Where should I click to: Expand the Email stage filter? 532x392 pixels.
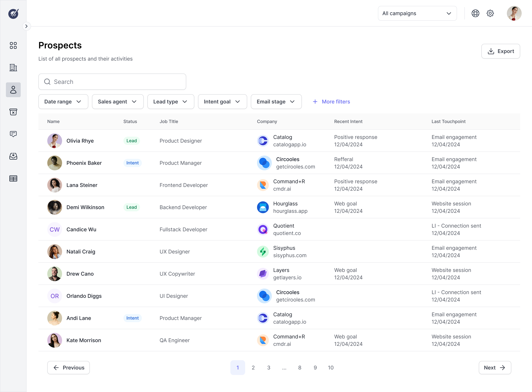[x=276, y=102]
